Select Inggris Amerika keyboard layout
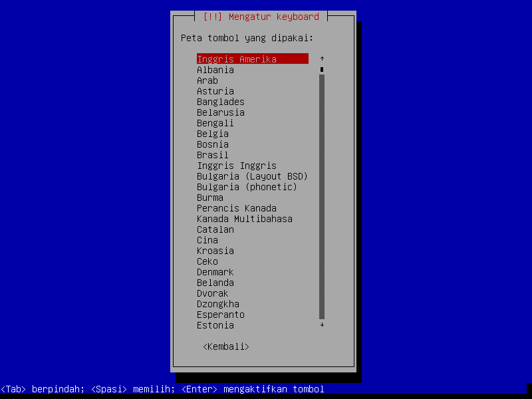Image resolution: width=532 pixels, height=399 pixels. tap(237, 59)
